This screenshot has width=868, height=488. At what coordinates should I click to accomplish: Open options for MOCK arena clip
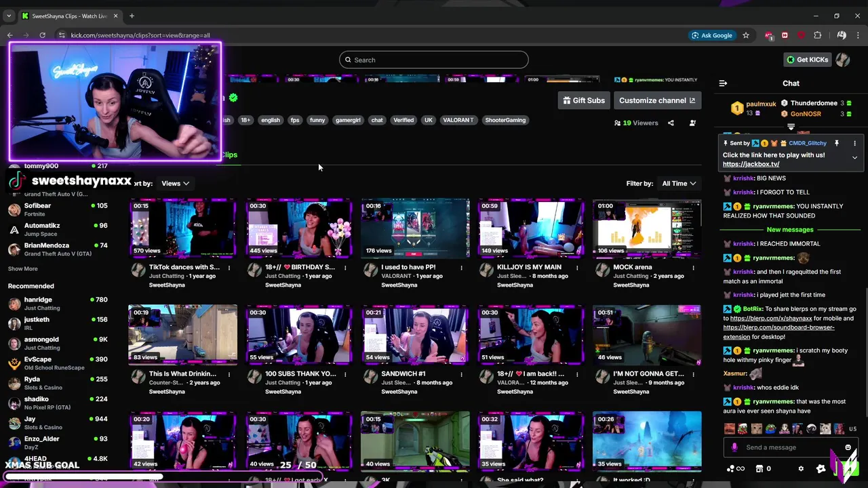(693, 268)
